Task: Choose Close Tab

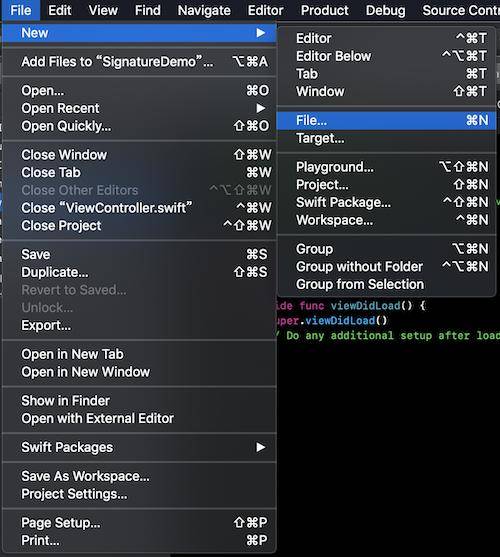Action: pyautogui.click(x=139, y=173)
